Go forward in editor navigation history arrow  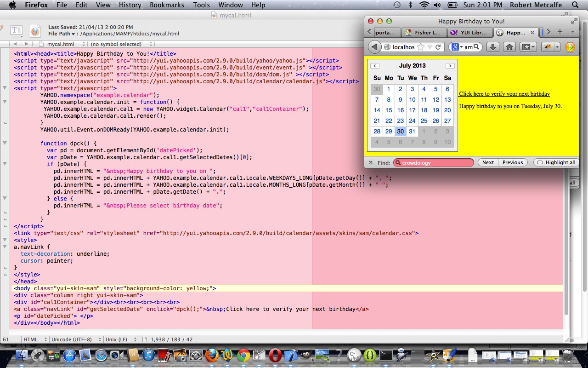pyautogui.click(x=27, y=44)
